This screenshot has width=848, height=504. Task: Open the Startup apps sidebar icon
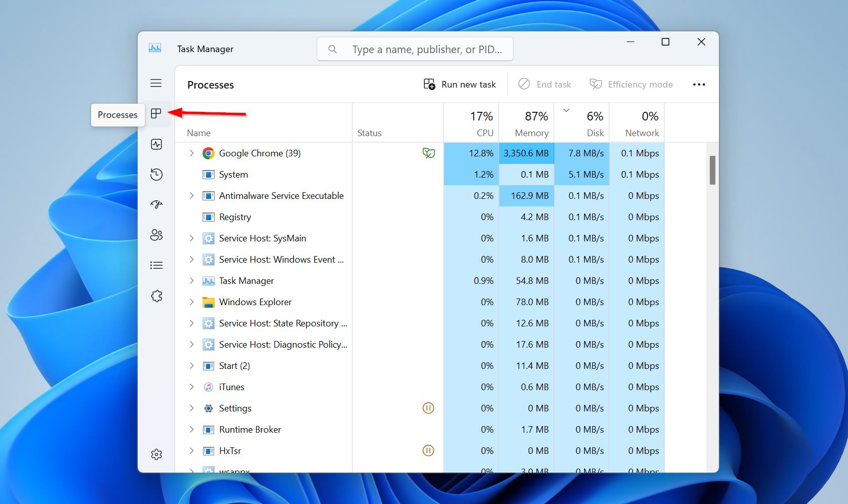pos(156,204)
